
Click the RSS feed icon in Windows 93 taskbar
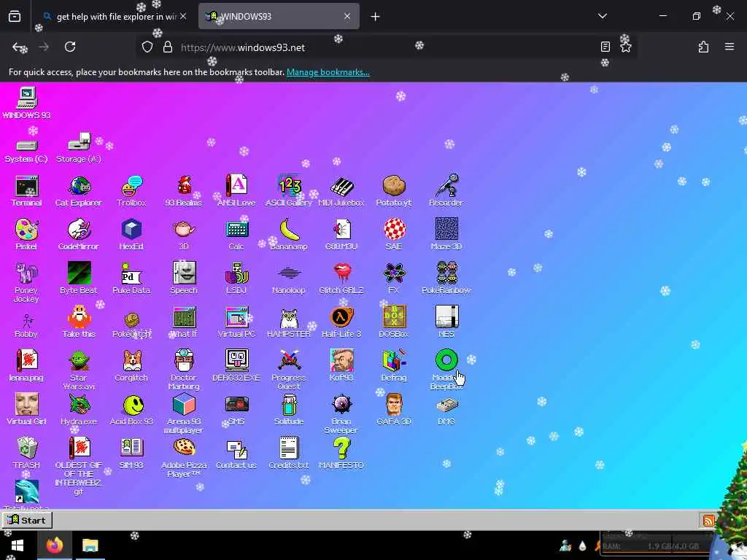708,521
